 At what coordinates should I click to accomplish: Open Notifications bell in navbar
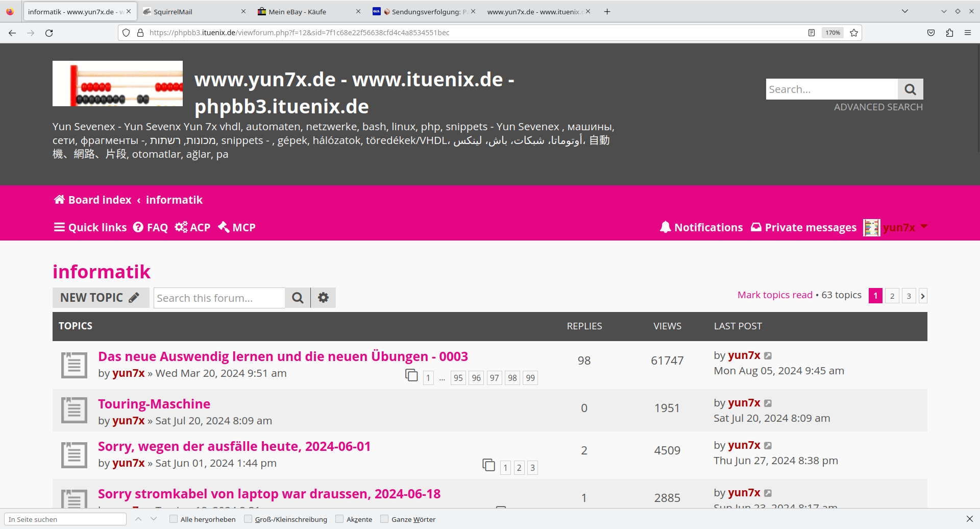701,227
